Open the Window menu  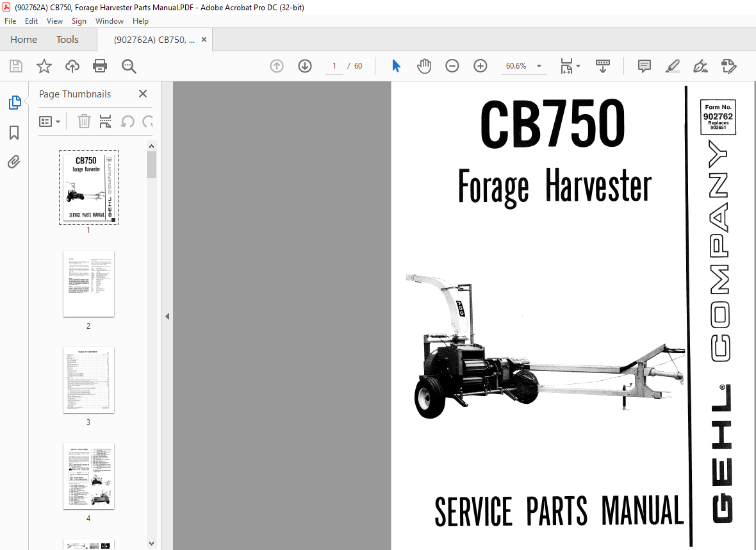pos(110,21)
